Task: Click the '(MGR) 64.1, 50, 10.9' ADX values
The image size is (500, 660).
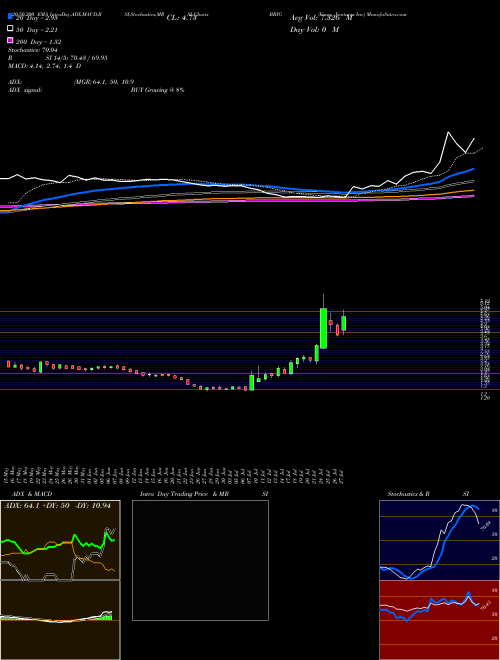Action: [104, 82]
